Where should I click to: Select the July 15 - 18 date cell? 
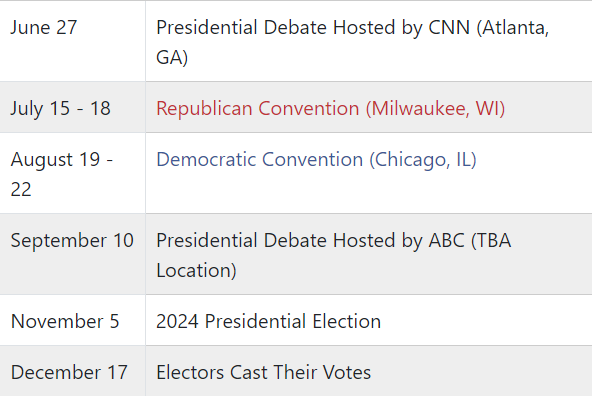[72, 107]
